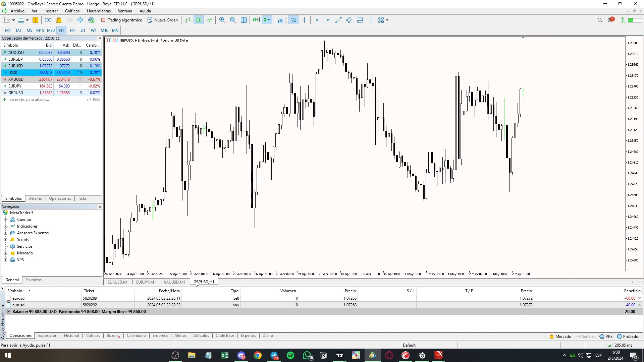
Task: Expand the Indicadores tree node
Action: (6, 226)
